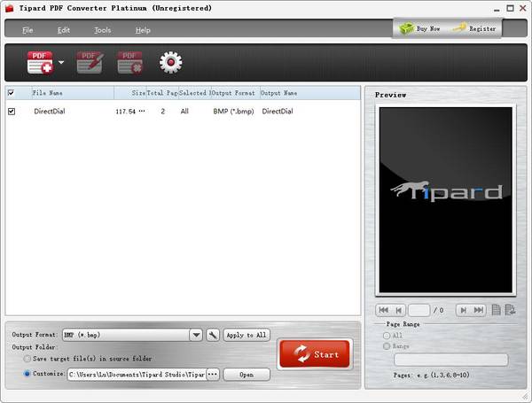Click the All selected pages cell
532x403 pixels.
[184, 112]
